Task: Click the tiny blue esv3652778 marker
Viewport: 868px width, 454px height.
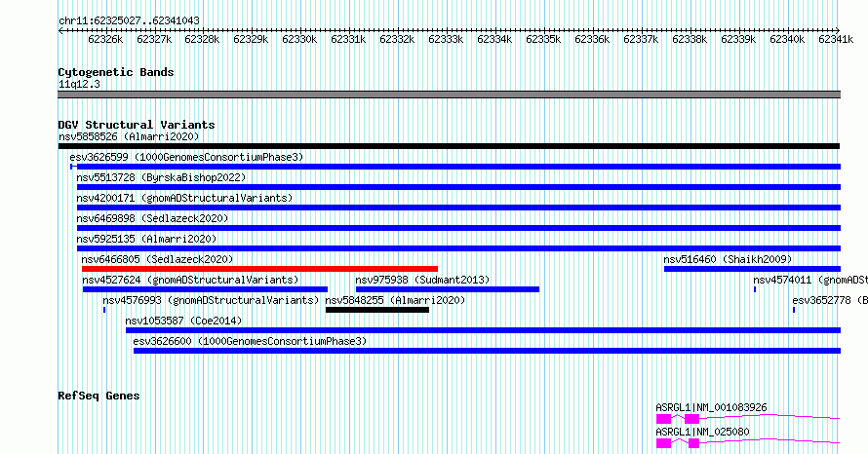Action: pyautogui.click(x=794, y=310)
